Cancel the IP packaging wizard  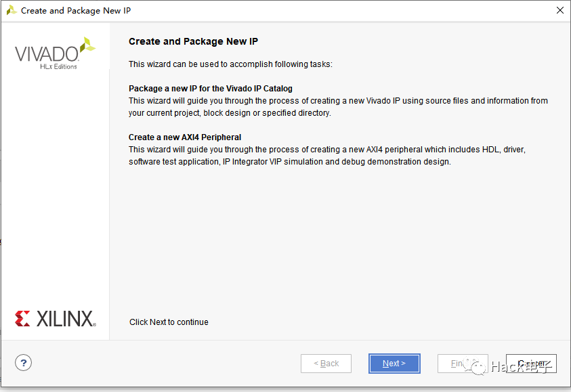coord(531,364)
